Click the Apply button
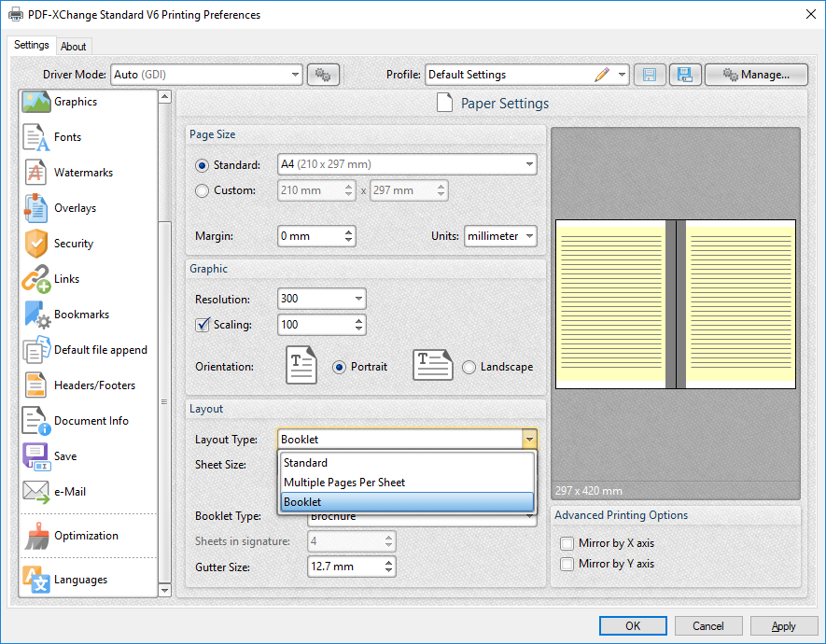 [784, 626]
